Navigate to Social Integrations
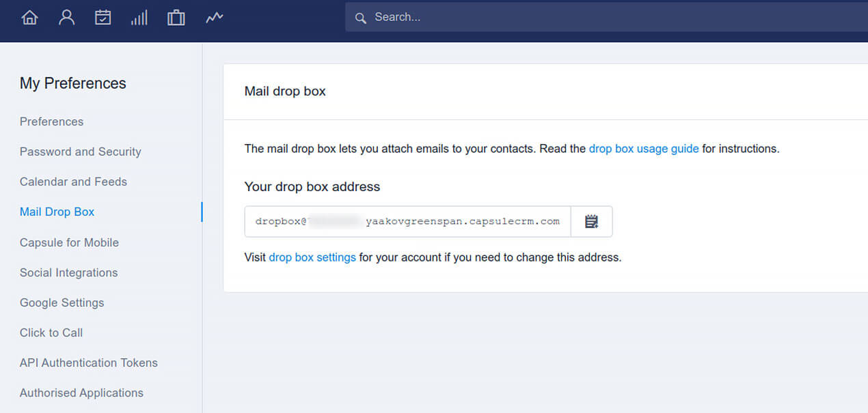This screenshot has width=868, height=413. tap(68, 272)
